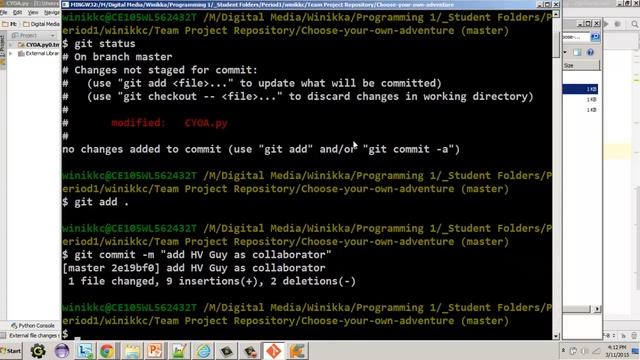This screenshot has height=360, width=640.
Task: Open the Explorer view options dropdown arrow
Action: (x=565, y=52)
